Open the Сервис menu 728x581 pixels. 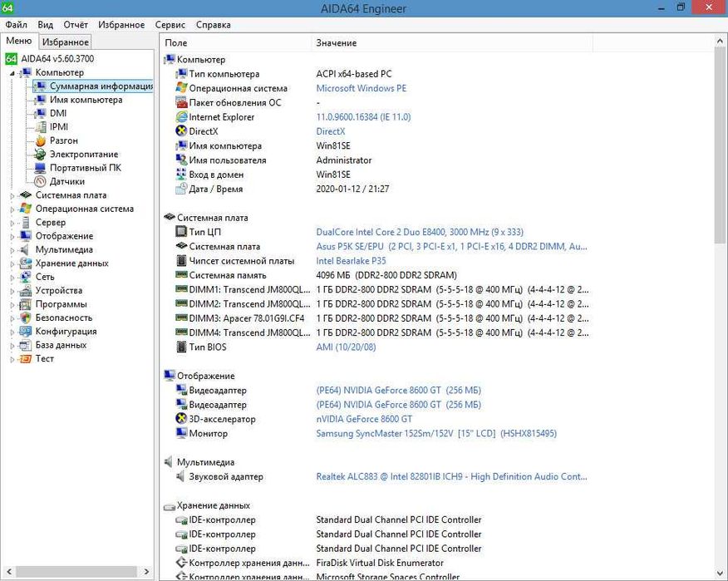(x=170, y=25)
